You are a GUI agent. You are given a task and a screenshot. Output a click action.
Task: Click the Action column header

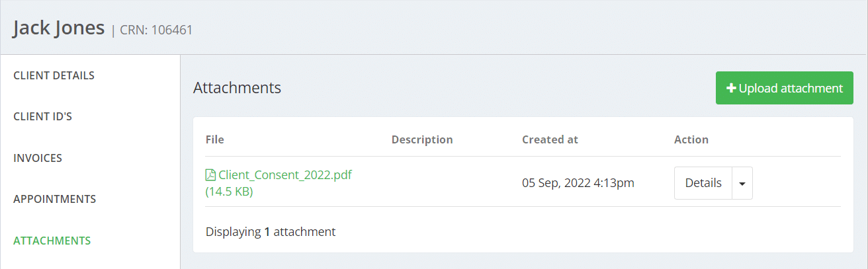[691, 139]
